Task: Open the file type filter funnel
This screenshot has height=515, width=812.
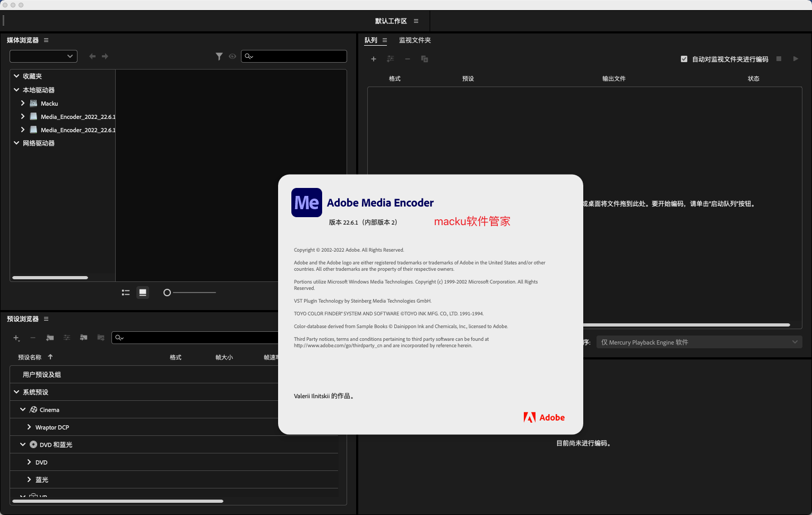Action: (x=219, y=56)
